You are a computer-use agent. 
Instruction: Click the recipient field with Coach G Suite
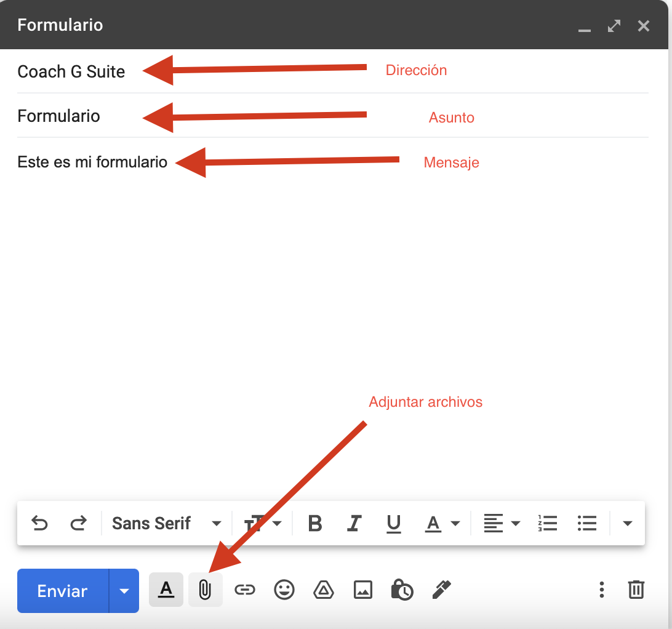coord(332,71)
